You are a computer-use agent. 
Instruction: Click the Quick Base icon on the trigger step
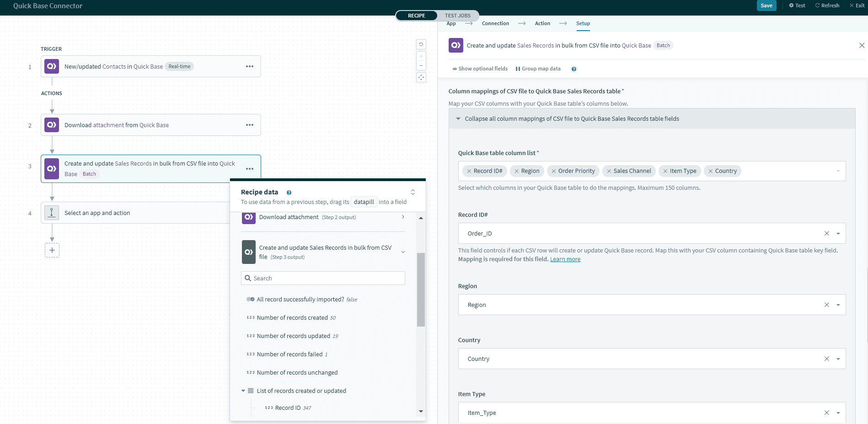pos(51,66)
